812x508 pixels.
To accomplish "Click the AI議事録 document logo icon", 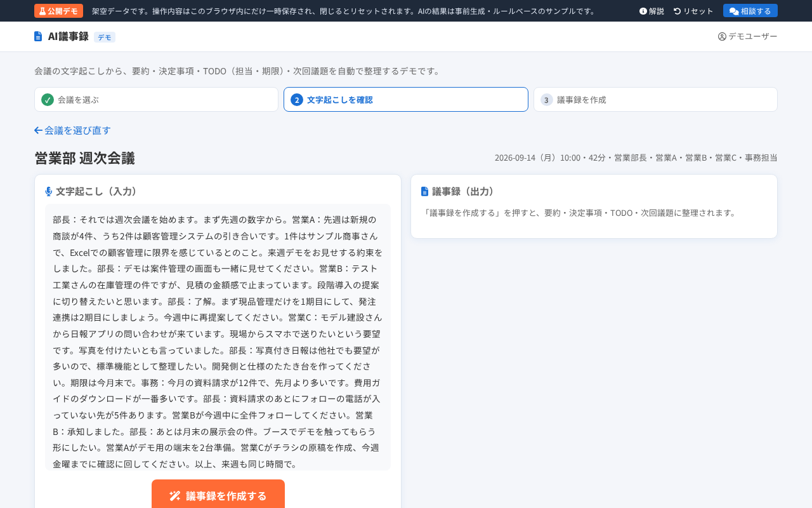I will click(x=38, y=36).
